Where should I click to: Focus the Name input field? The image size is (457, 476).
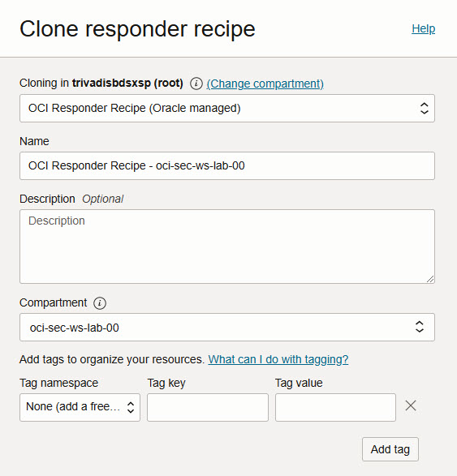(x=227, y=165)
